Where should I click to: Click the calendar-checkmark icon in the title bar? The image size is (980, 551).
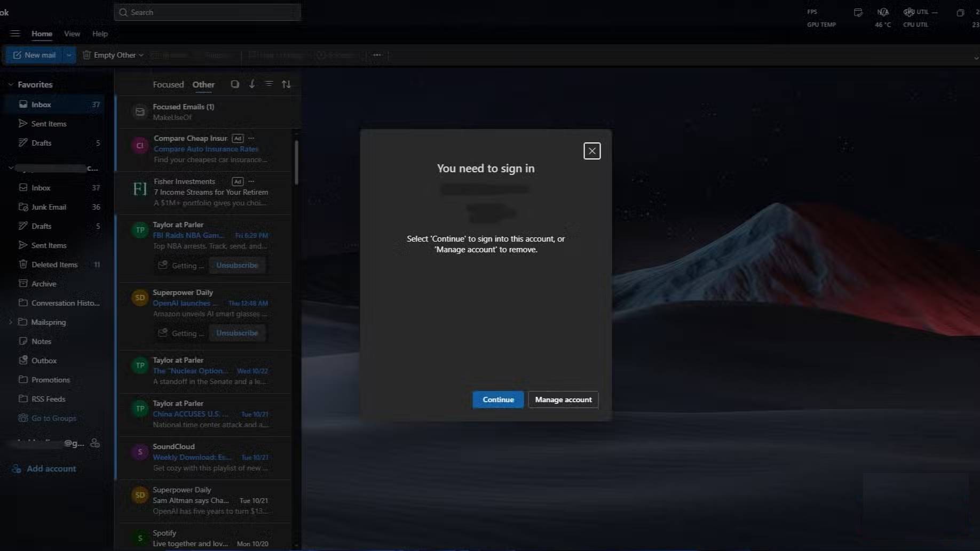pos(858,13)
